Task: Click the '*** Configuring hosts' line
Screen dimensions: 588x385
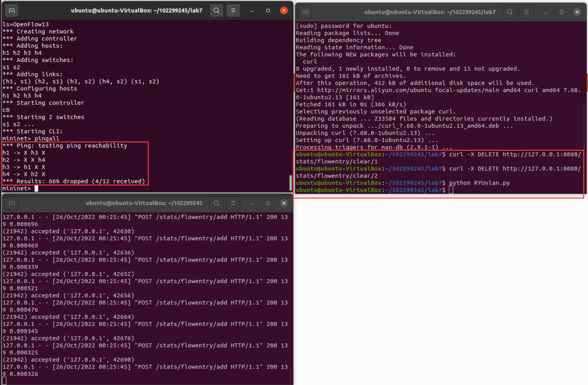Action: (40, 88)
